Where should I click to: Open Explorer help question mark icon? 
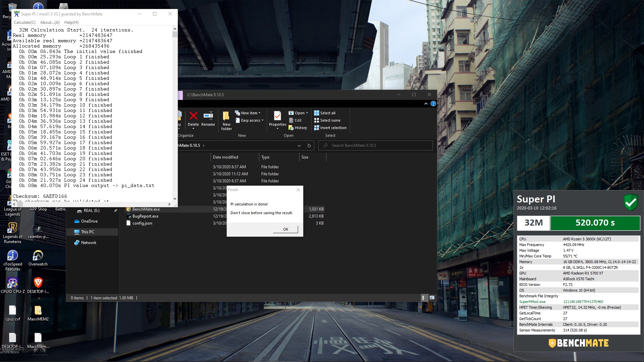[x=433, y=104]
